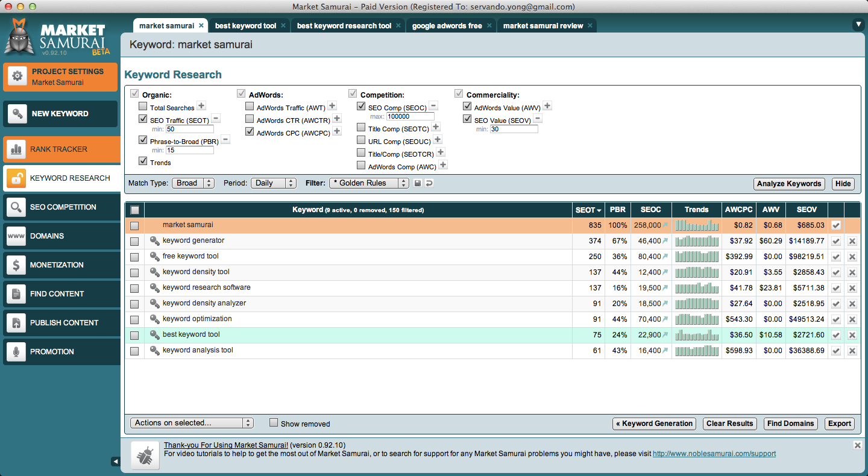Select all keywords with header checkbox
Image resolution: width=868 pixels, height=476 pixels.
coord(134,210)
